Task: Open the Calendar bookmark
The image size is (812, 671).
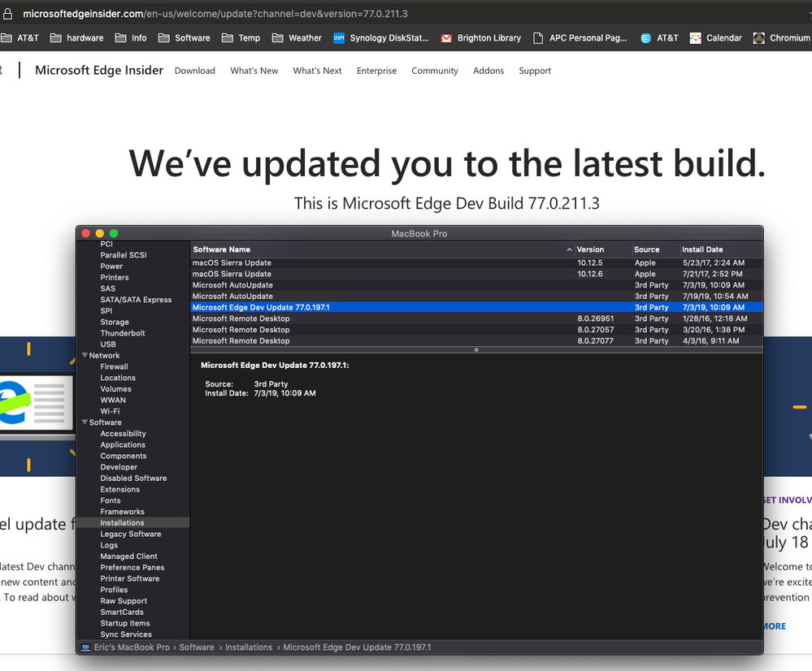Action: [715, 38]
